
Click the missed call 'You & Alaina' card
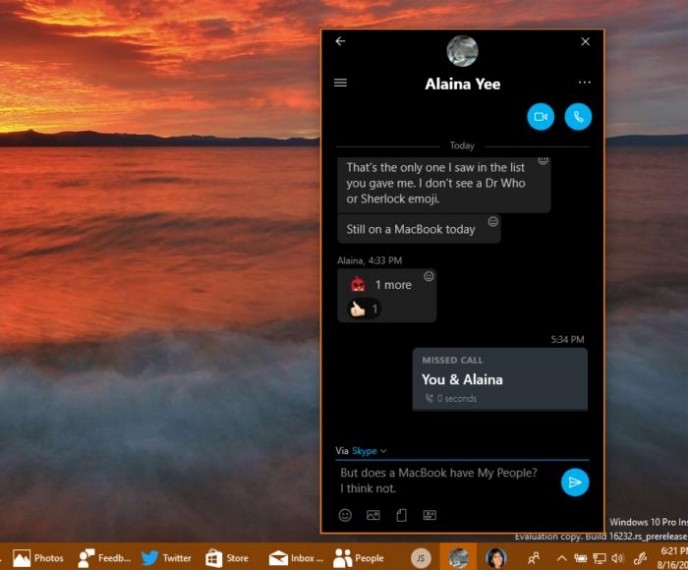[x=500, y=379]
